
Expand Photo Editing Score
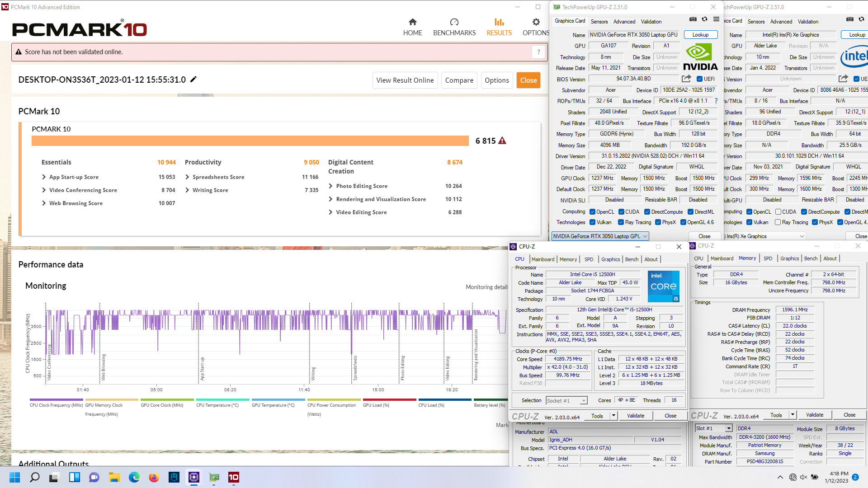[330, 186]
